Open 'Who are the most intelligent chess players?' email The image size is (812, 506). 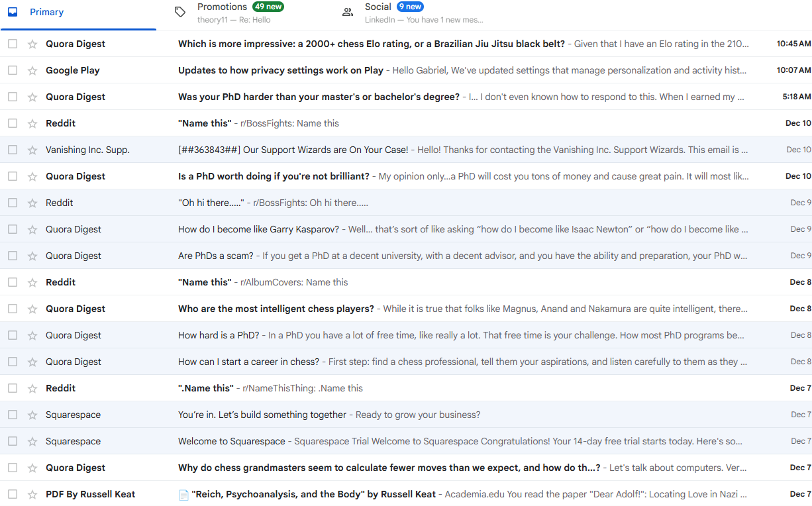[276, 309]
